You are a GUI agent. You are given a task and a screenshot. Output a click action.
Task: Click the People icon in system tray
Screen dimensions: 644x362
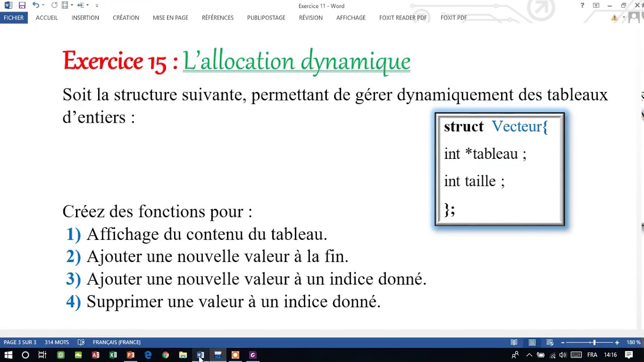pos(515,355)
